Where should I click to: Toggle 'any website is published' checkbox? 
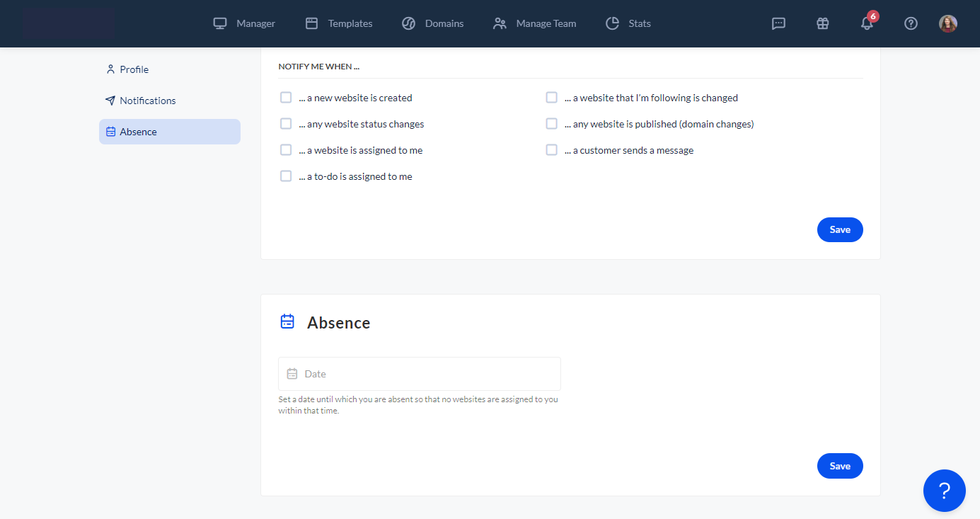click(552, 124)
